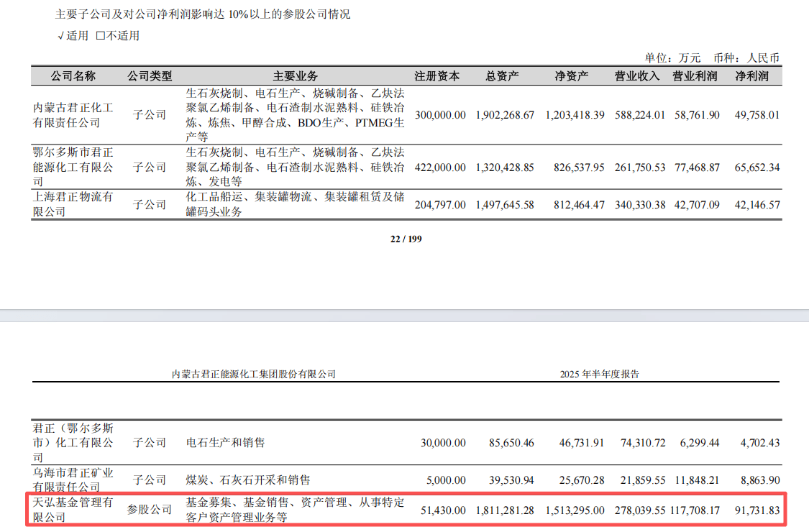Screen dimensions: 809x532
Task: Click registered capital 51,430.00
Action: (443, 510)
